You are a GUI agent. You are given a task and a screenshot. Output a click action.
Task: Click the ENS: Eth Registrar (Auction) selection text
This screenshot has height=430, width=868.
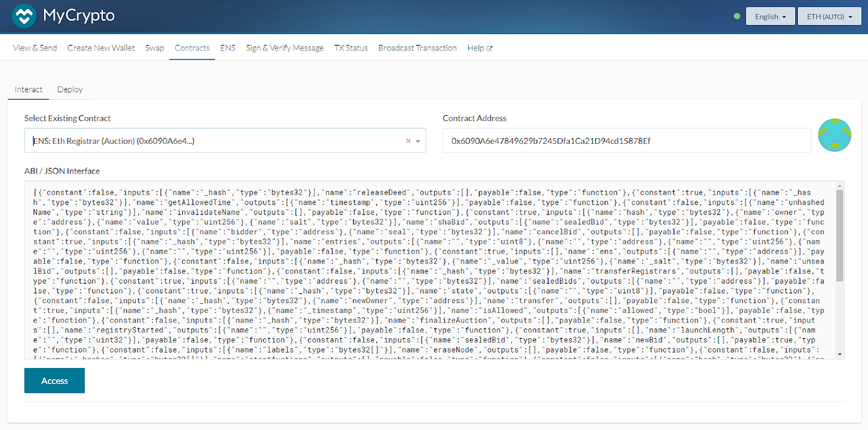coord(113,141)
